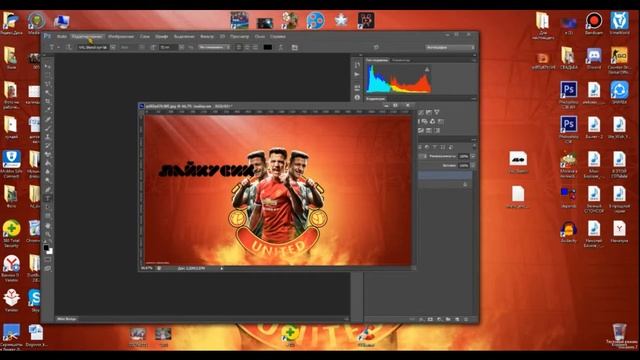
Task: Toggle Quick Mask mode
Action: tap(48, 260)
